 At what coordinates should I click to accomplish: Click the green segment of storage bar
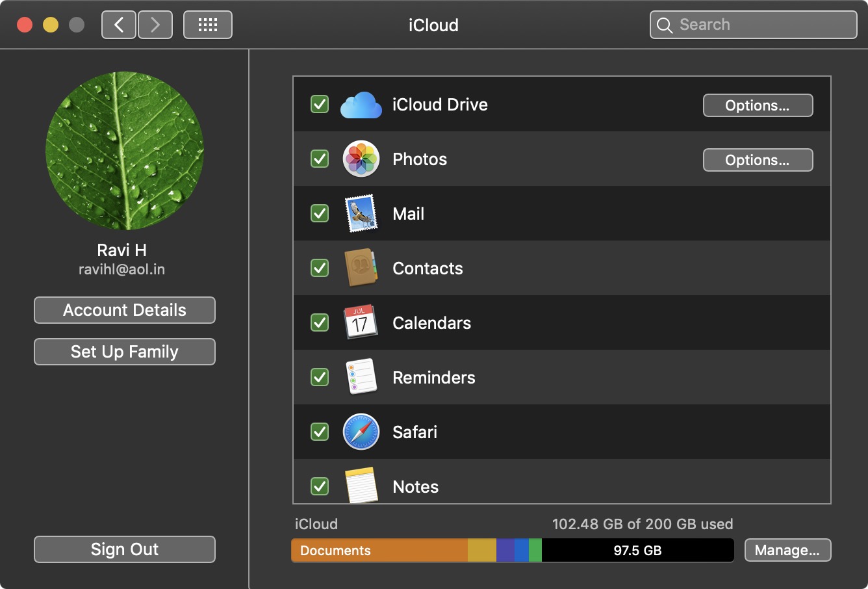point(535,550)
